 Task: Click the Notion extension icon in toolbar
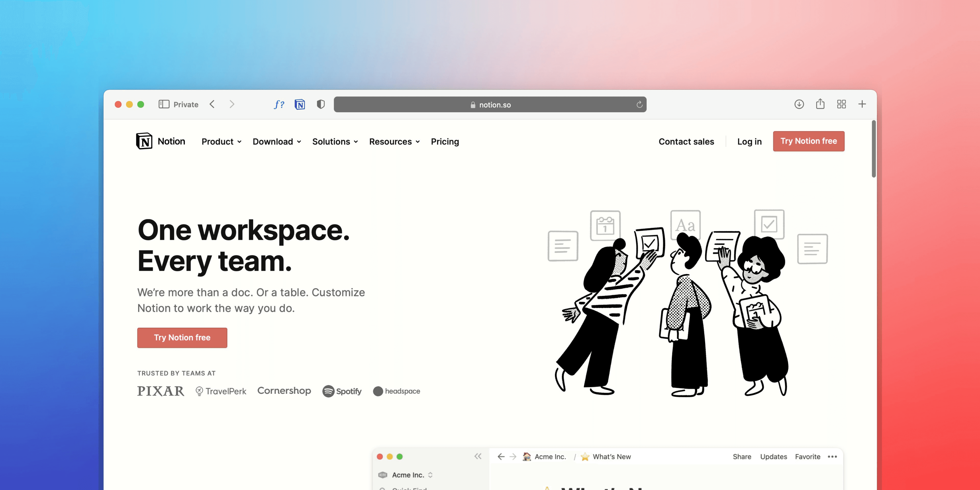(x=300, y=104)
